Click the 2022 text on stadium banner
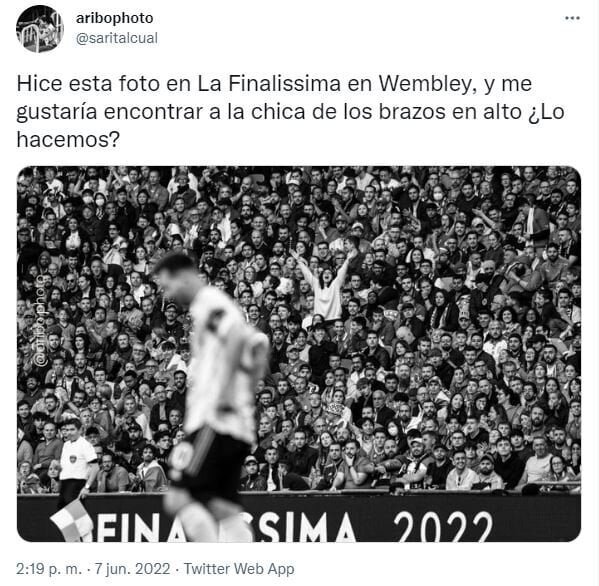This screenshot has width=599, height=586. [x=442, y=526]
